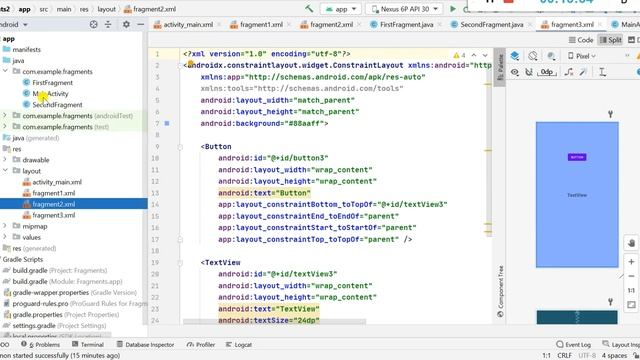The height and width of the screenshot is (360, 640).
Task: Open the Database Inspector tool window
Action: [x=145, y=344]
